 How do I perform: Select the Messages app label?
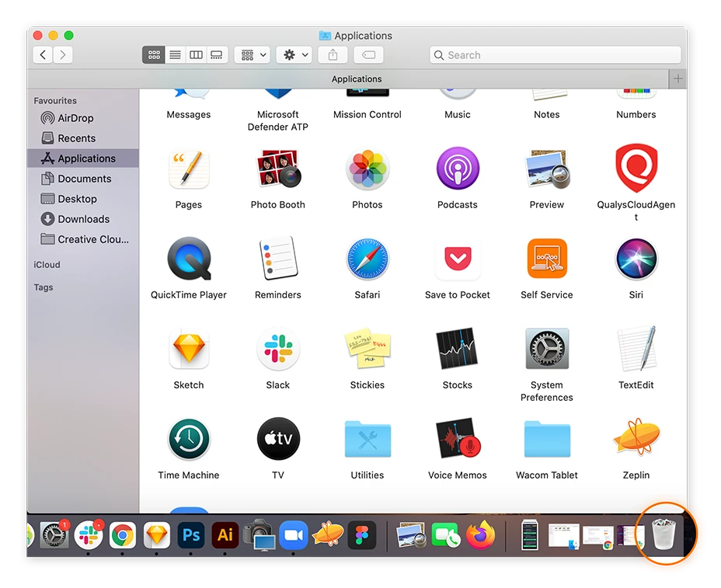point(189,114)
